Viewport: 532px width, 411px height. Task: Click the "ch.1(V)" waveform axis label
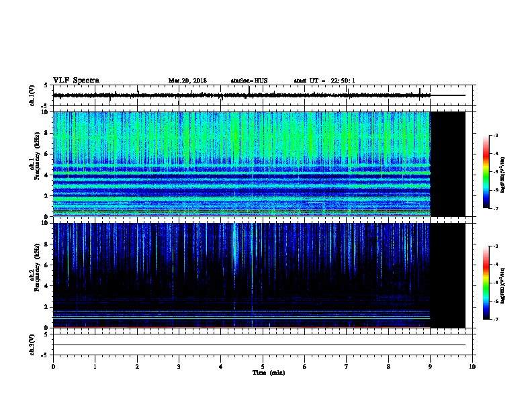point(32,95)
